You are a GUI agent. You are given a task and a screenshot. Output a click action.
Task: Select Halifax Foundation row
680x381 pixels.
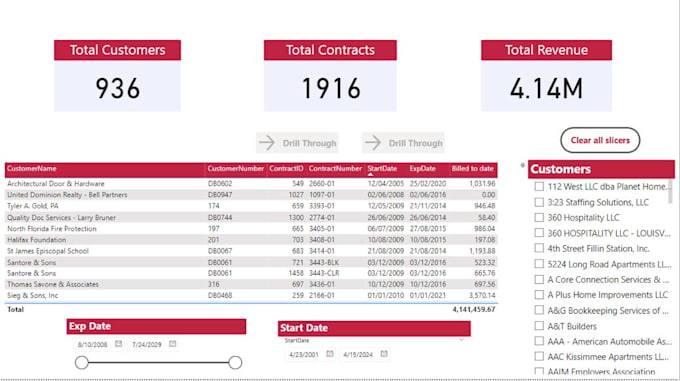[x=251, y=240]
